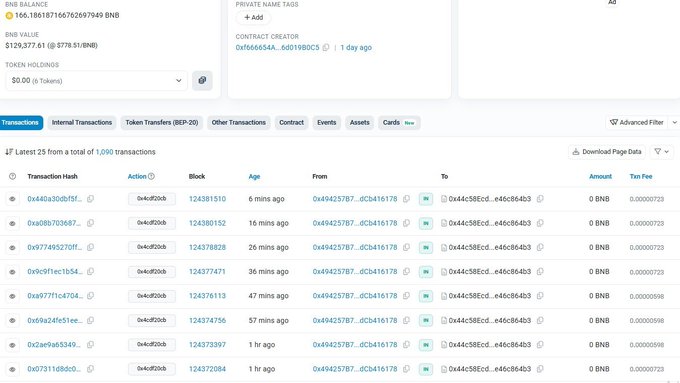This screenshot has height=383, width=680.
Task: Go to the Contract tab
Action: point(291,123)
